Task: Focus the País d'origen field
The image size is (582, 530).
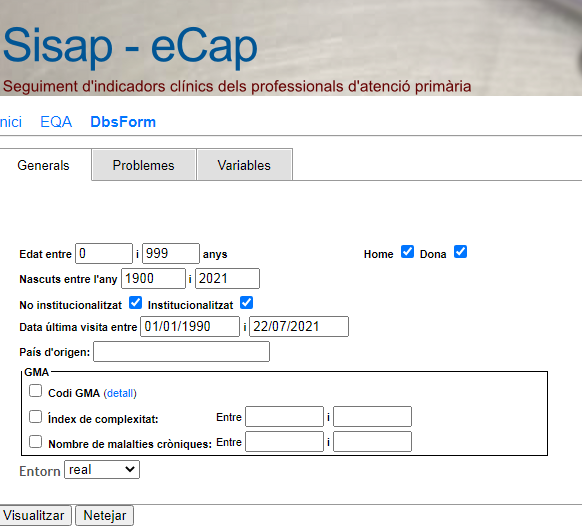Action: click(x=182, y=351)
